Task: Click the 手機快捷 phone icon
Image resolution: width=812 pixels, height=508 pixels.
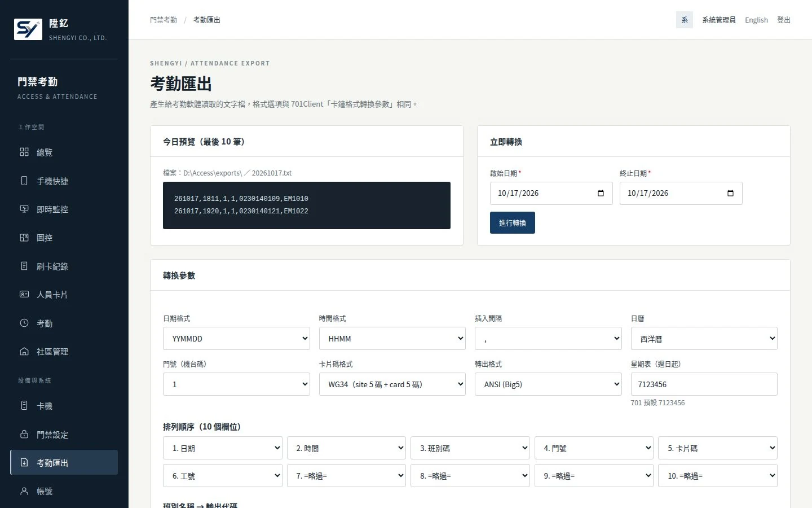Action: click(24, 181)
